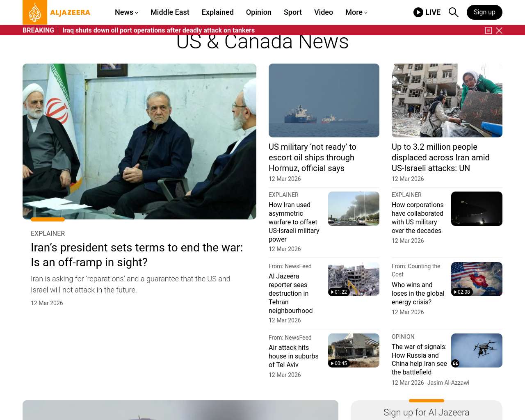This screenshot has width=525, height=420.
Task: Open Iran's president sets terms headline
Action: [137, 255]
